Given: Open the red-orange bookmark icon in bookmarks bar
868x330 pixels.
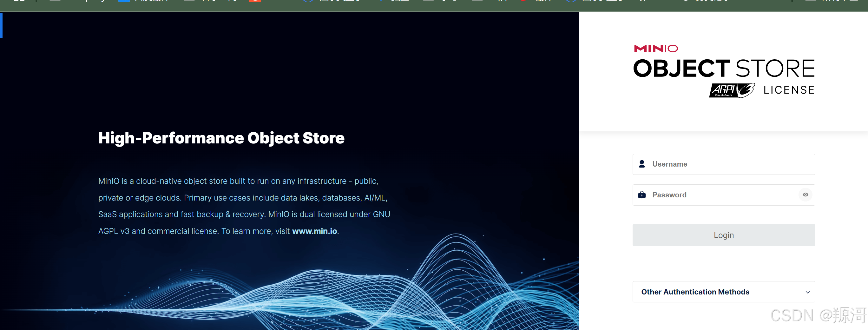Looking at the screenshot, I should (255, 1).
